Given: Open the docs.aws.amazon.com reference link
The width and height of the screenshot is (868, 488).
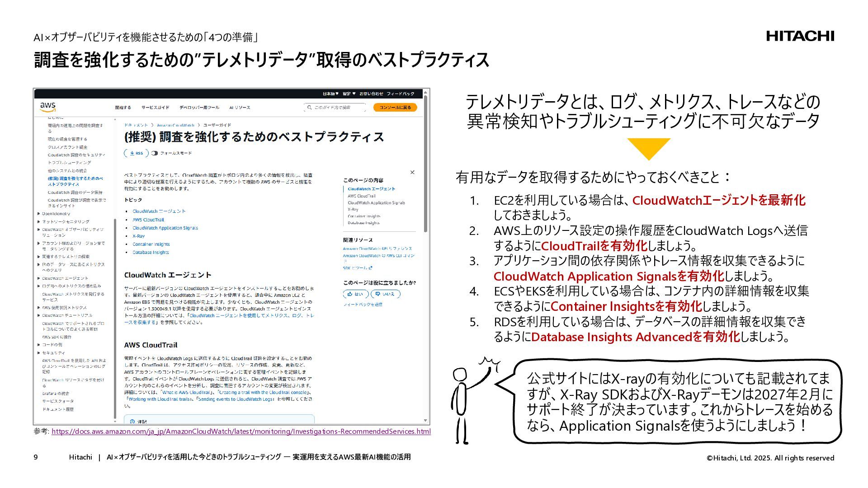Looking at the screenshot, I should click(241, 432).
